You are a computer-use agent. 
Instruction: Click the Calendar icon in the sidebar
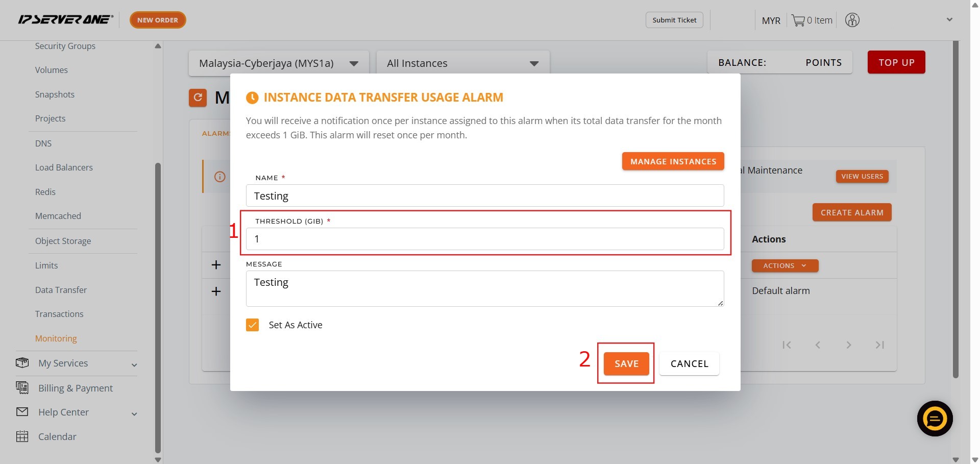(22, 436)
